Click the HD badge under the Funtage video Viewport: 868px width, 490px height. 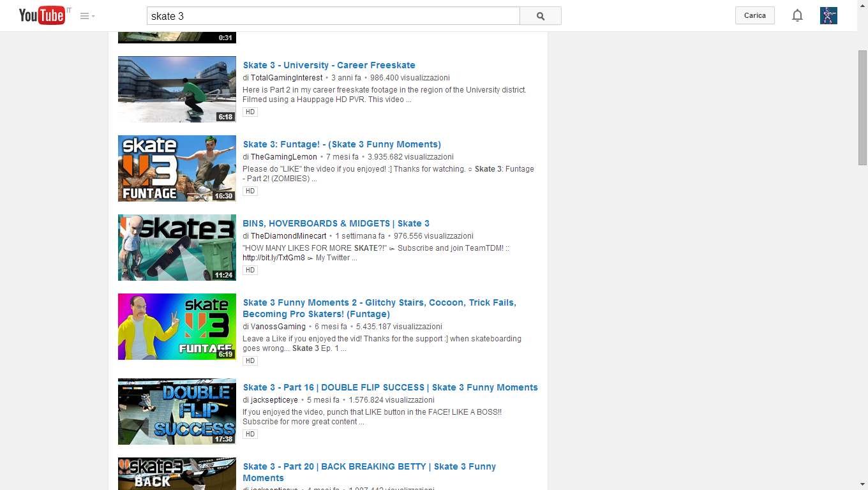[250, 191]
